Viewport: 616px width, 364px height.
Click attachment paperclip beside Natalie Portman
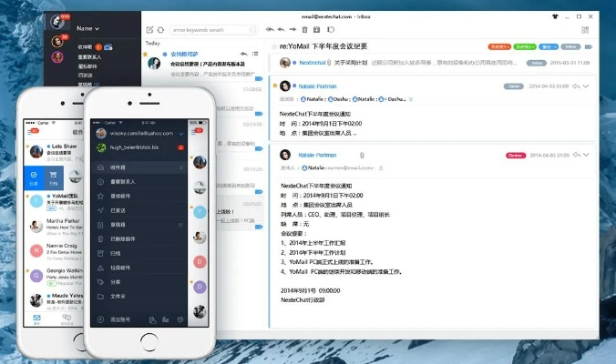point(362,155)
